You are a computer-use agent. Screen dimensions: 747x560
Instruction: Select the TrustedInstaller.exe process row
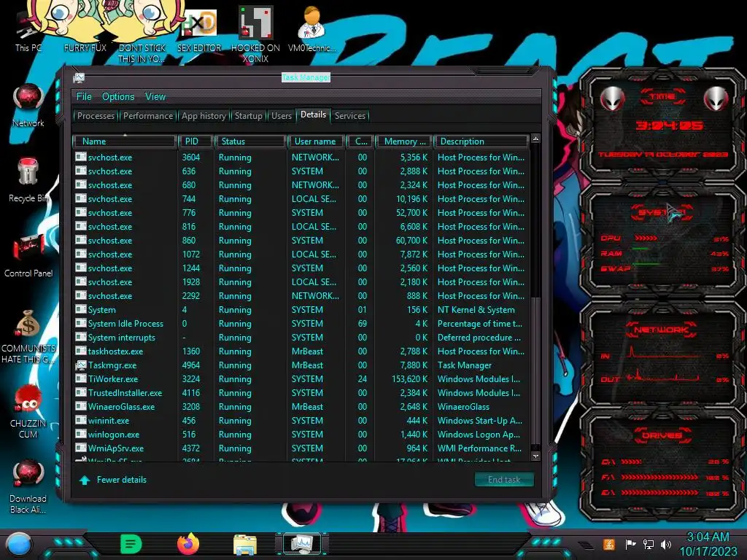coord(301,393)
